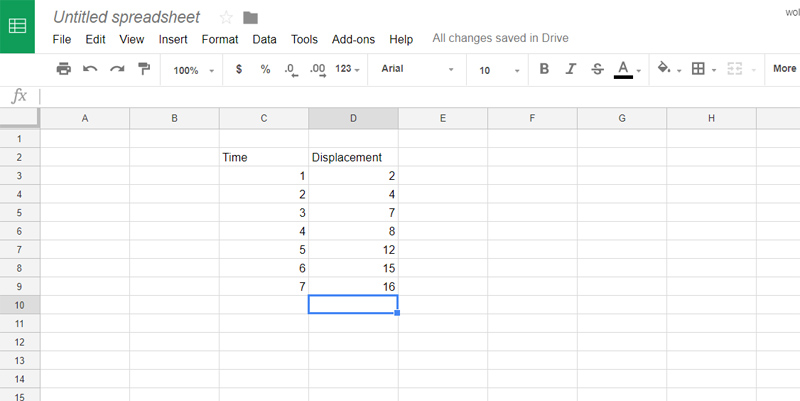The height and width of the screenshot is (401, 800).
Task: Decrease decimal places icon
Action: 291,69
